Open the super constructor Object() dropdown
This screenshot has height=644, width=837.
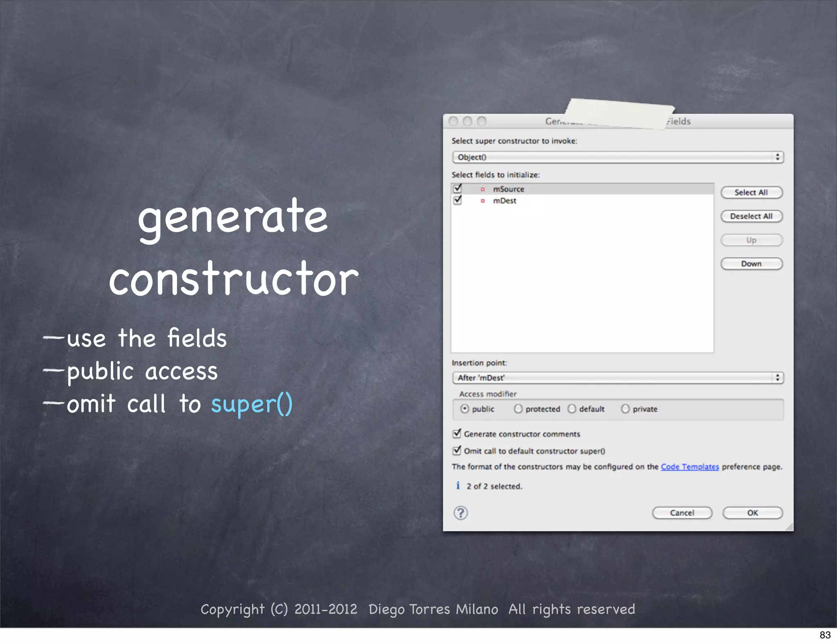618,157
